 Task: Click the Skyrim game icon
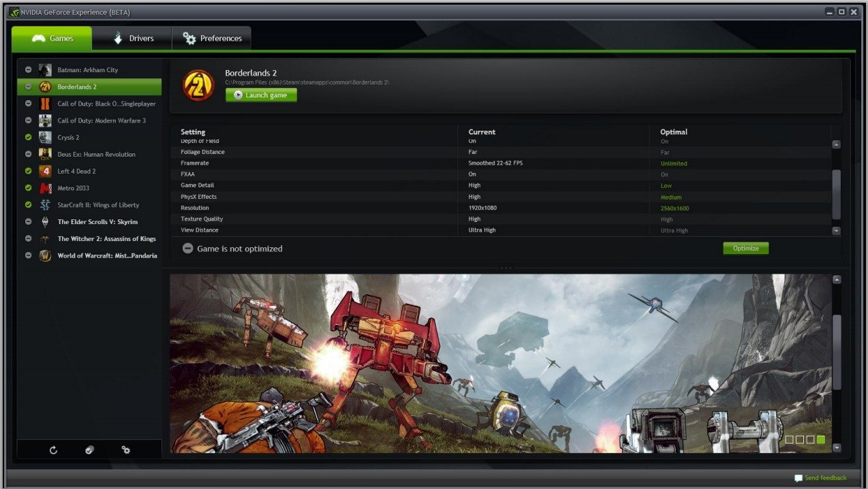(45, 222)
